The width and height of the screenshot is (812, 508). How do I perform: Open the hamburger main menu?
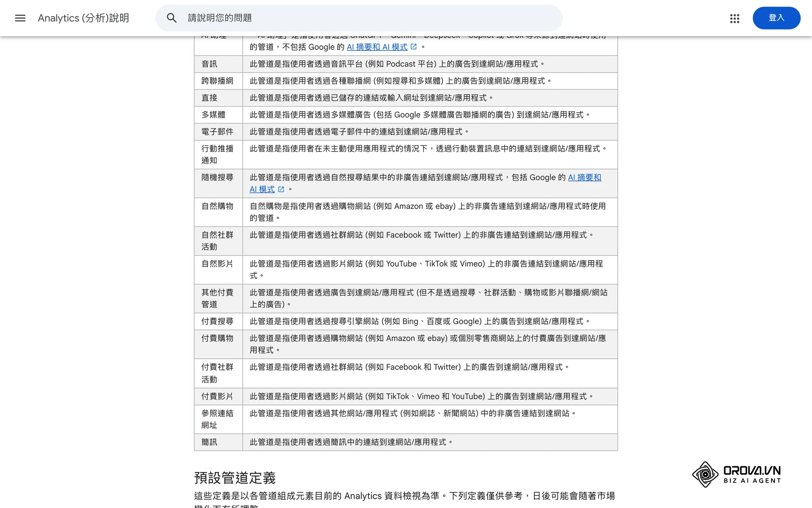tap(20, 18)
